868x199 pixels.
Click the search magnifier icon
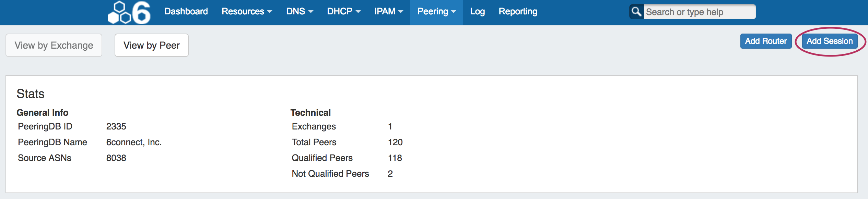[636, 12]
